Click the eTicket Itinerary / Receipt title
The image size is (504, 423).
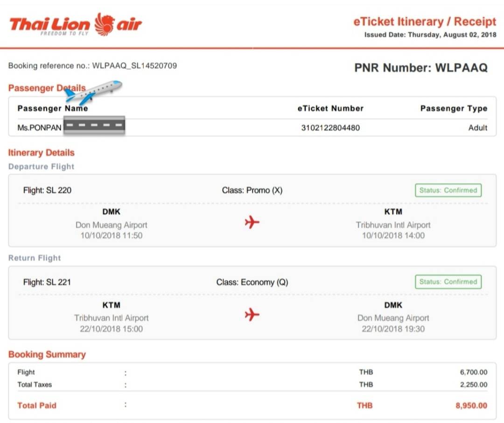[x=425, y=21]
